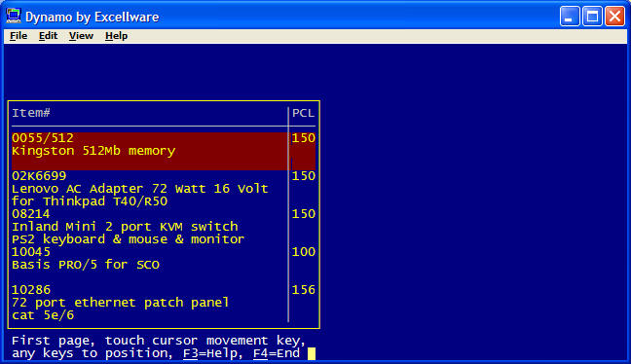Click the PCL column header

(x=304, y=113)
